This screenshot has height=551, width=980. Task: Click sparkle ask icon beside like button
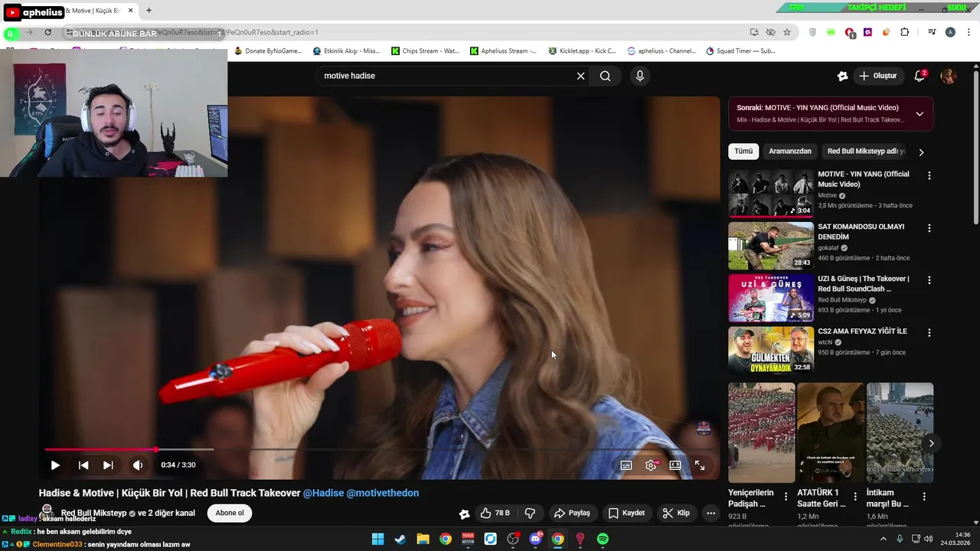(x=464, y=514)
